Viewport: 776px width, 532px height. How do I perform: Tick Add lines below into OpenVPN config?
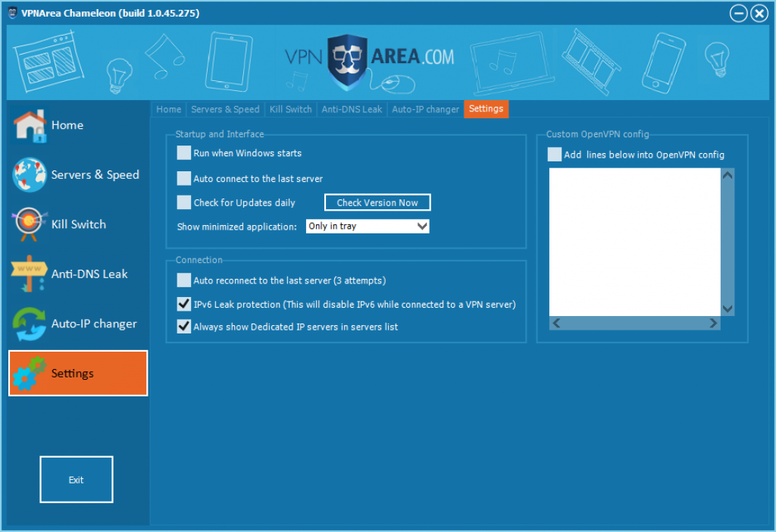(x=554, y=155)
